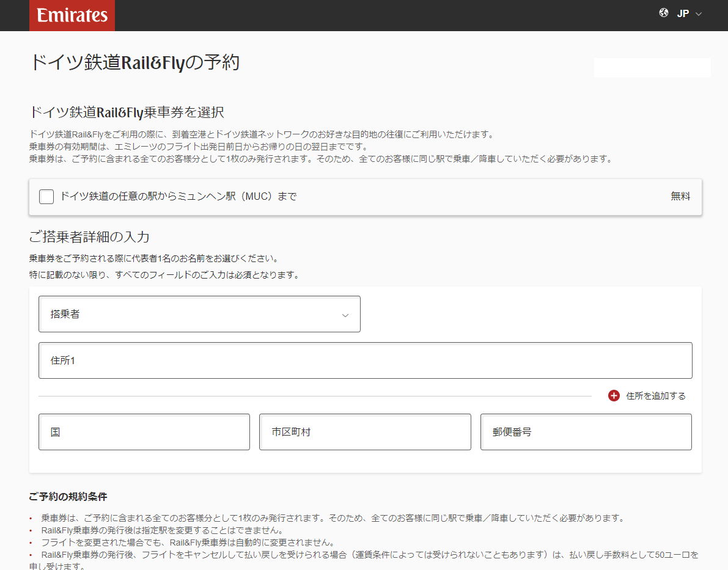
Task: Click the 払い戻し手数料として50ユーロ condition line
Action: coord(364,560)
